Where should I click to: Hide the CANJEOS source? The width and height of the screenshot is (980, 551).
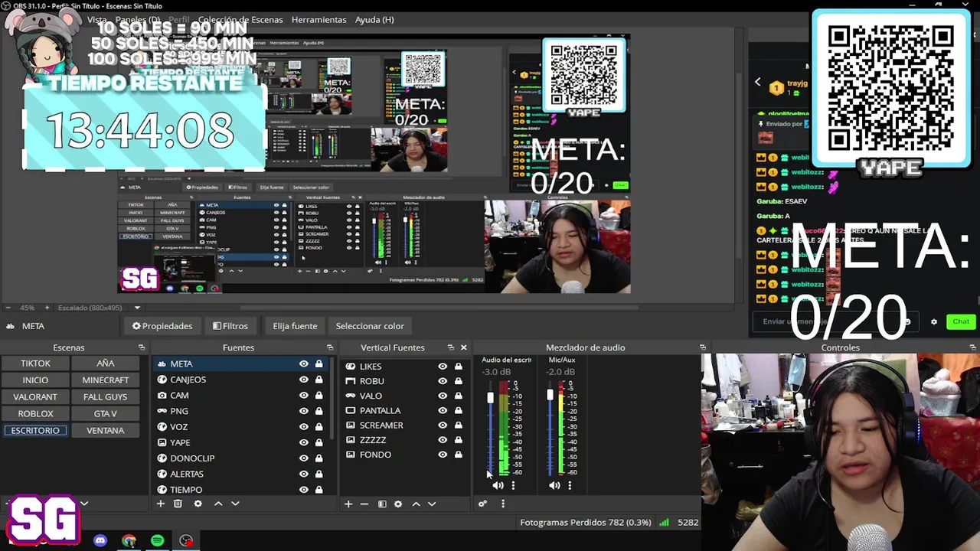click(x=304, y=380)
